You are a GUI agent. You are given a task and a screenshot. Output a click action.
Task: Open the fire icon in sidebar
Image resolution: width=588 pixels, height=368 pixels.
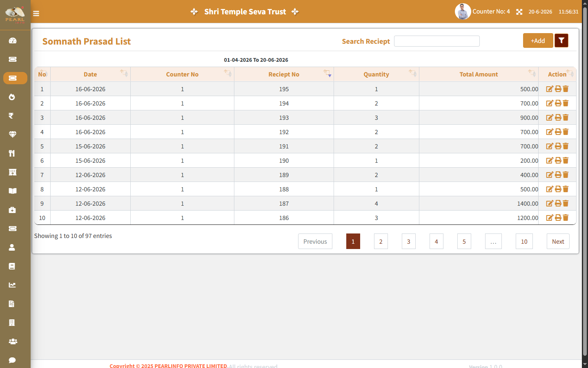(x=12, y=97)
